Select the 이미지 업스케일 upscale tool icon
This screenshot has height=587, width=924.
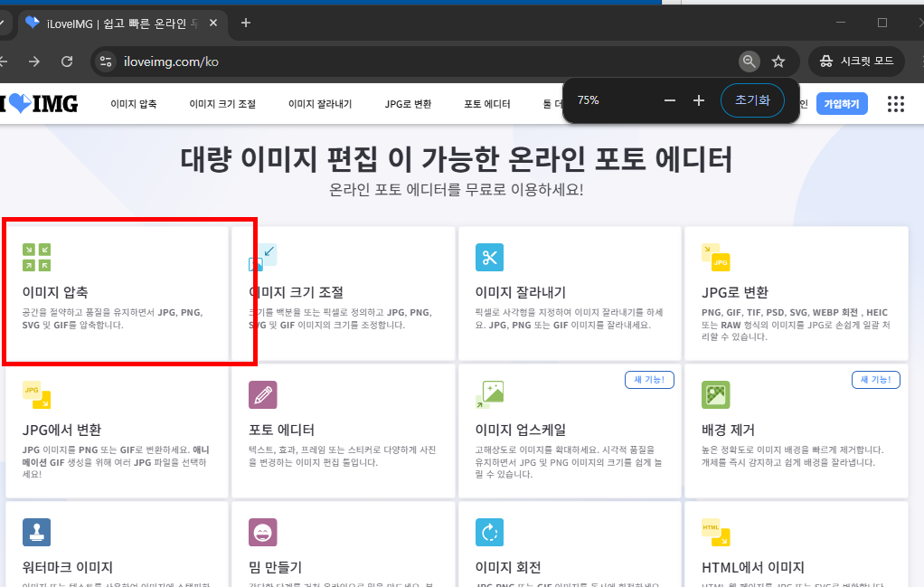[489, 394]
